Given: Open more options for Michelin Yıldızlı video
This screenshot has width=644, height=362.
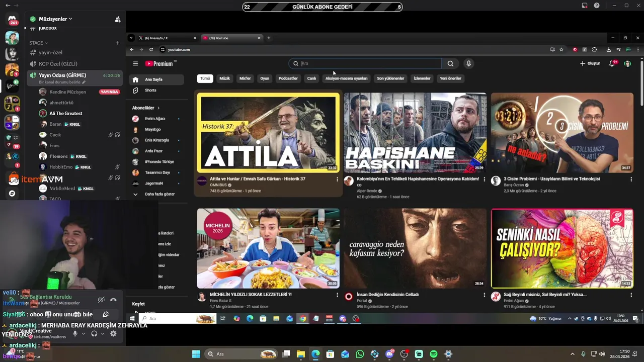Looking at the screenshot, I should point(337,295).
